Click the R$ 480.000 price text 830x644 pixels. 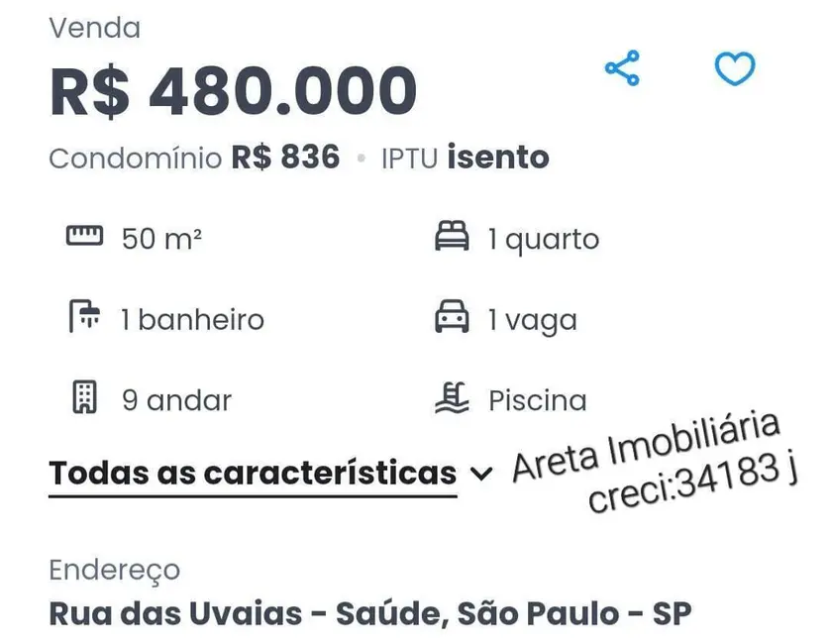234,91
